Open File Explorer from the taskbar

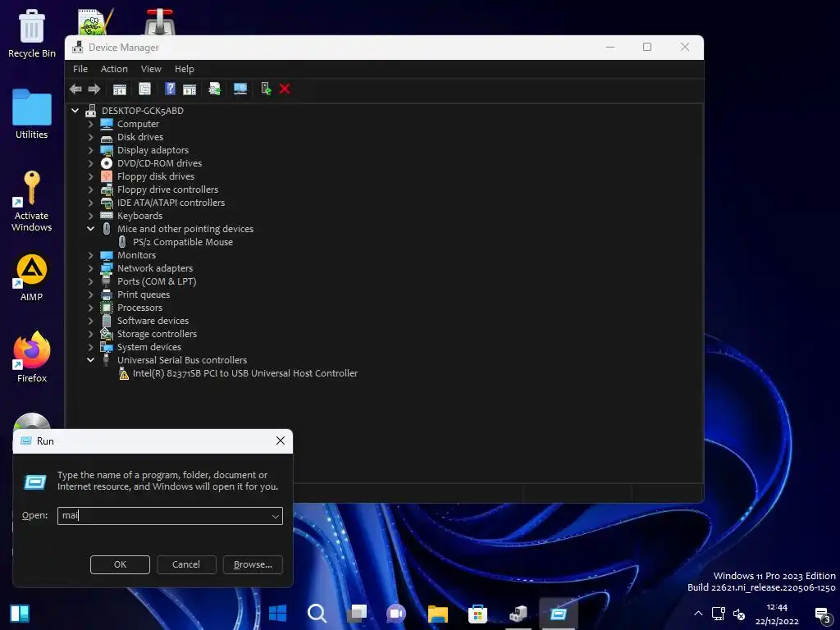[x=437, y=614]
